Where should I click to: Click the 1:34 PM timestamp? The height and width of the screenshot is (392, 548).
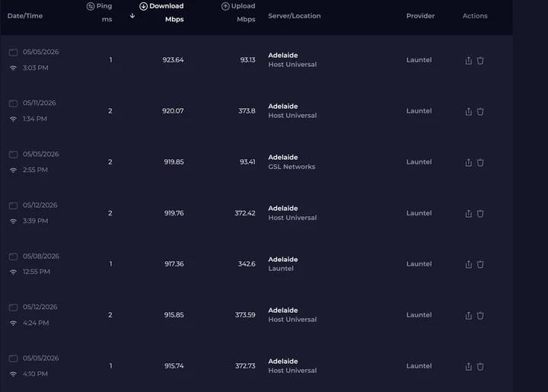[x=34, y=119]
